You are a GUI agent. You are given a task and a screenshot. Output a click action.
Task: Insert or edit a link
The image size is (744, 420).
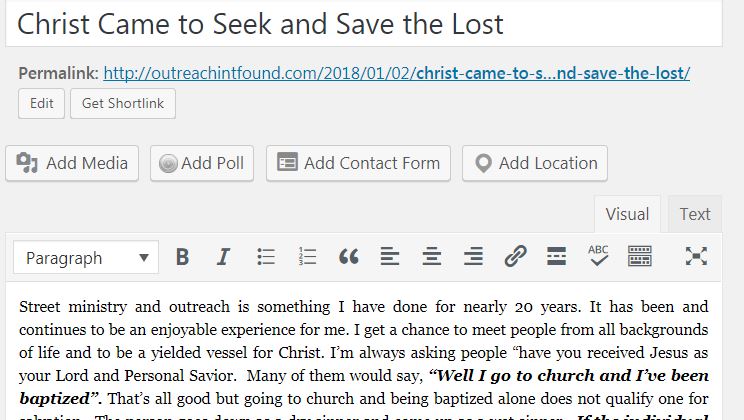tap(515, 257)
